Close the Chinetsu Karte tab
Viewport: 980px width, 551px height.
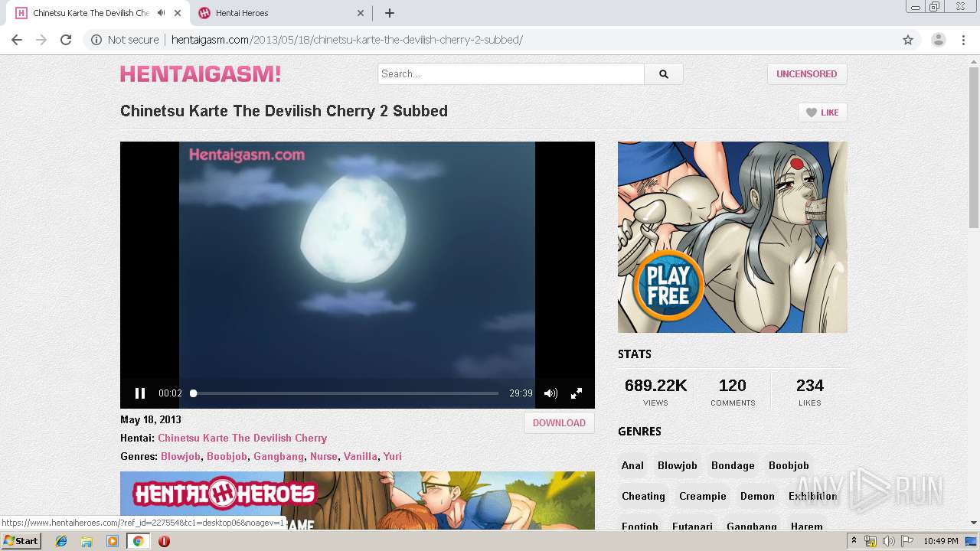pos(178,13)
